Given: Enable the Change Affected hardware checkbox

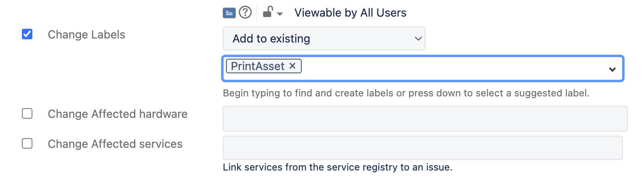Looking at the screenshot, I should pos(27,113).
